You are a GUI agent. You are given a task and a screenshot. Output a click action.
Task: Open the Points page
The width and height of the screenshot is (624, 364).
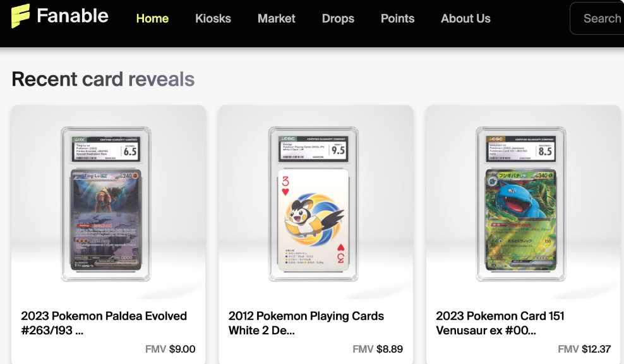coord(397,18)
